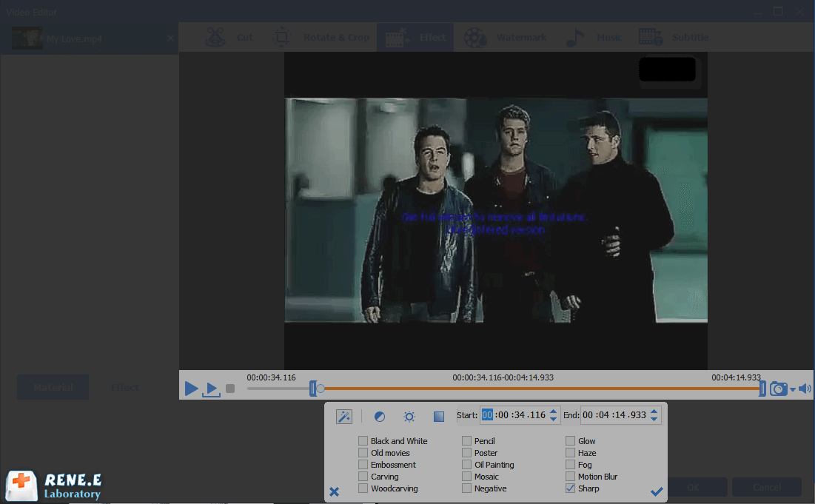The width and height of the screenshot is (815, 504).
Task: Tick the Fog checkbox
Action: (570, 465)
